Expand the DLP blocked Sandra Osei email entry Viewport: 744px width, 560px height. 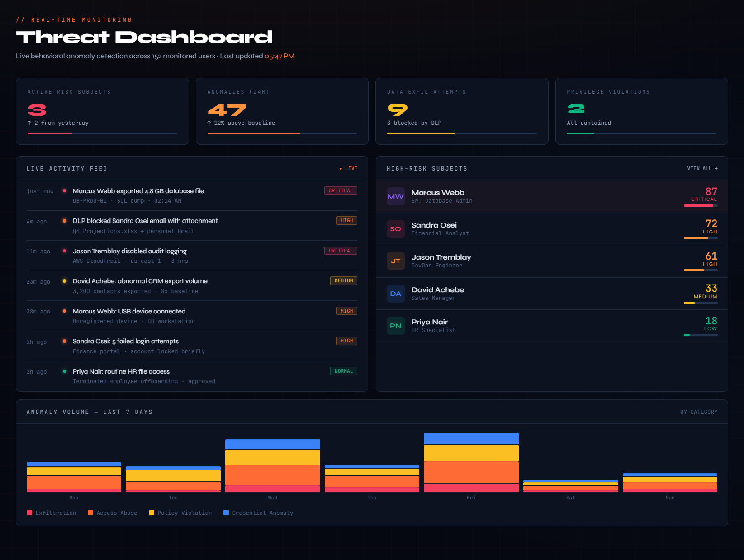[x=145, y=221]
